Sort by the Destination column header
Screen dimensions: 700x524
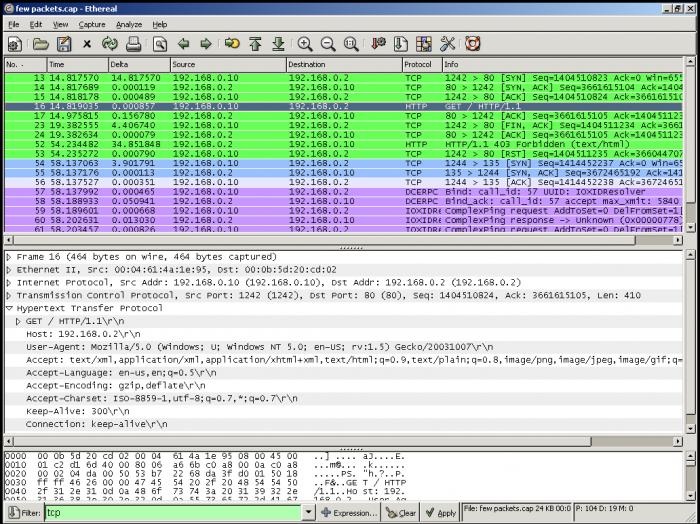pyautogui.click(x=344, y=65)
